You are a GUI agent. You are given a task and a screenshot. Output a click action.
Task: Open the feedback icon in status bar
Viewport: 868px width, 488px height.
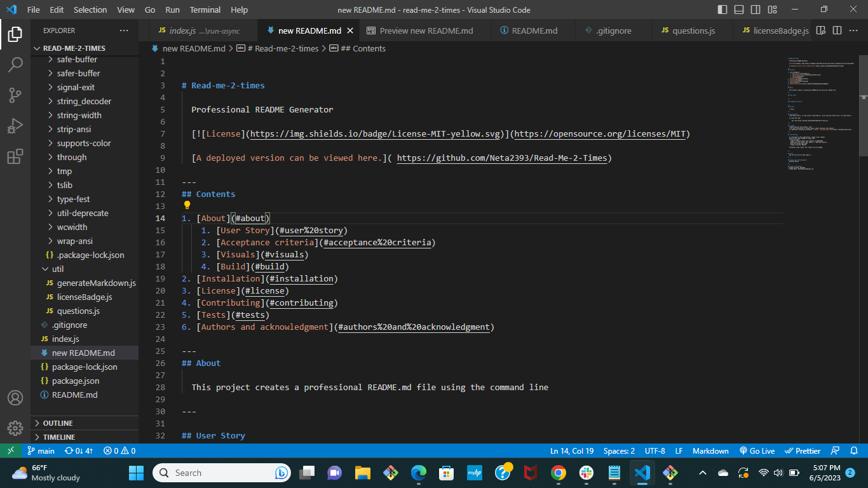tap(836, 451)
